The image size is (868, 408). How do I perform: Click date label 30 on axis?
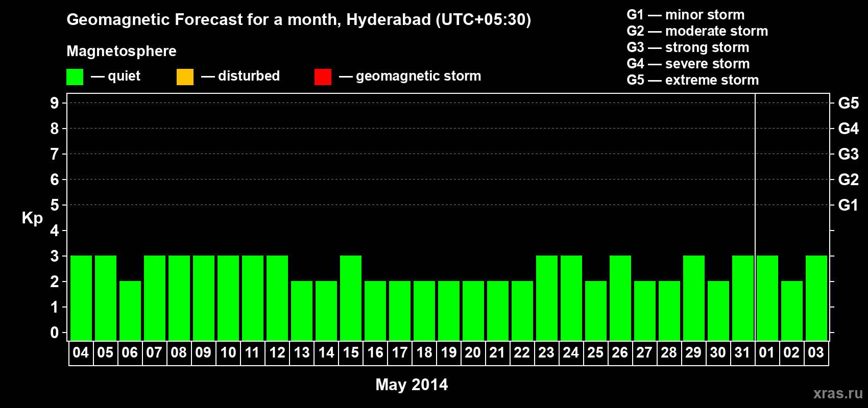point(718,353)
